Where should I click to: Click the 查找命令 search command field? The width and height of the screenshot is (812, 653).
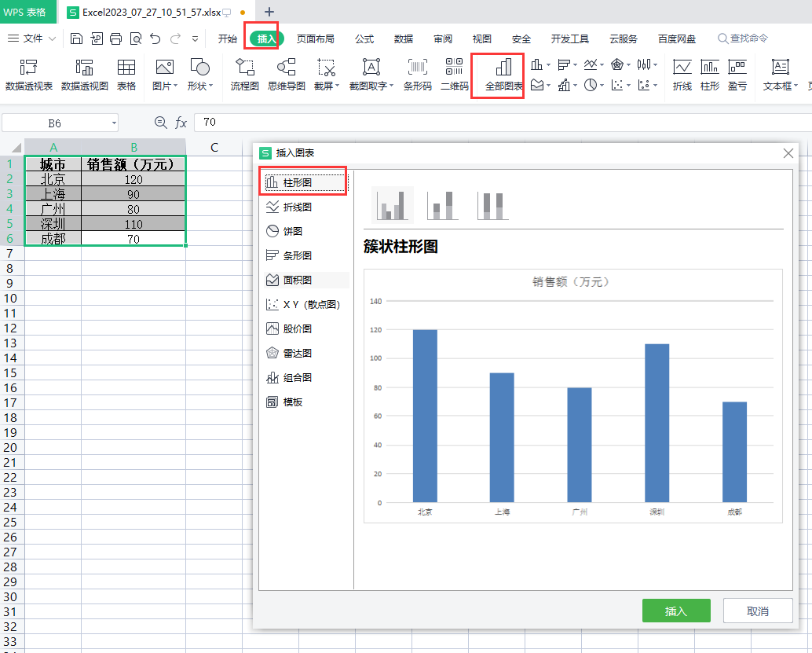click(743, 39)
